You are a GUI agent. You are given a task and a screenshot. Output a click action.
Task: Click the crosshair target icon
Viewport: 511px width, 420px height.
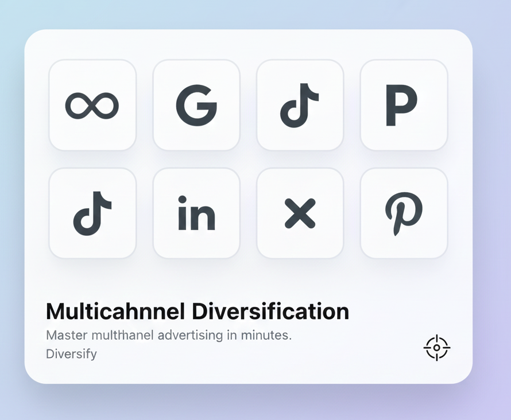(437, 348)
